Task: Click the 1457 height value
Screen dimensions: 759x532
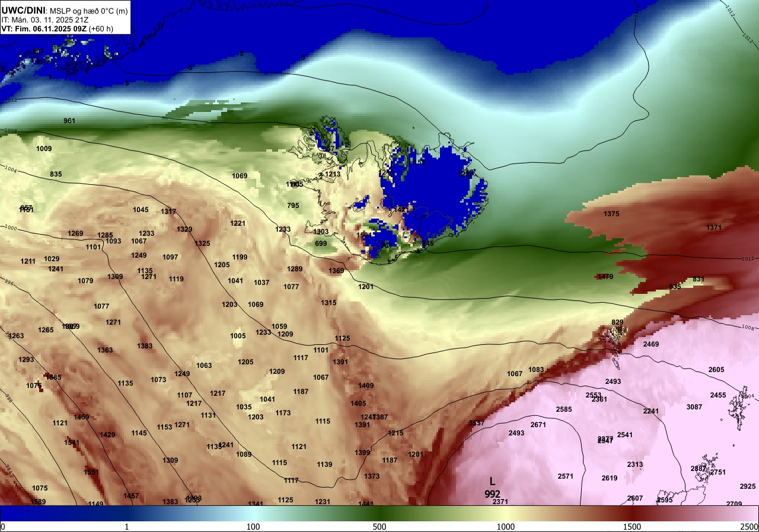Action: (x=131, y=496)
